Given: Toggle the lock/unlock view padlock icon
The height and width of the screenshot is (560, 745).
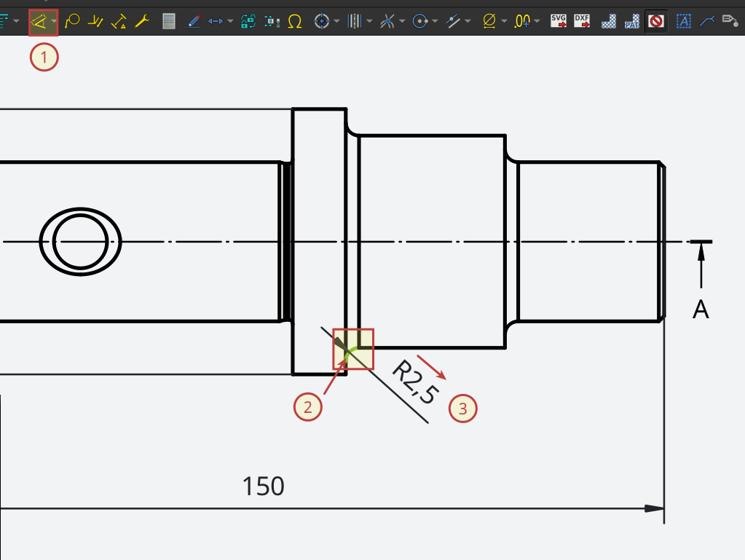Looking at the screenshot, I should [x=248, y=22].
